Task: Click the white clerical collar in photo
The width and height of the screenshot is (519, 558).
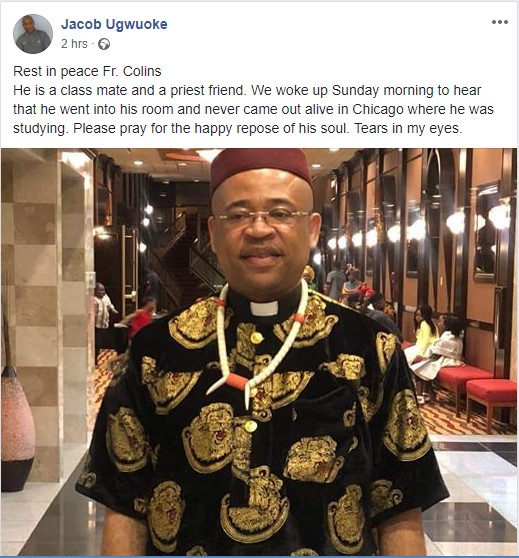Action: click(264, 309)
